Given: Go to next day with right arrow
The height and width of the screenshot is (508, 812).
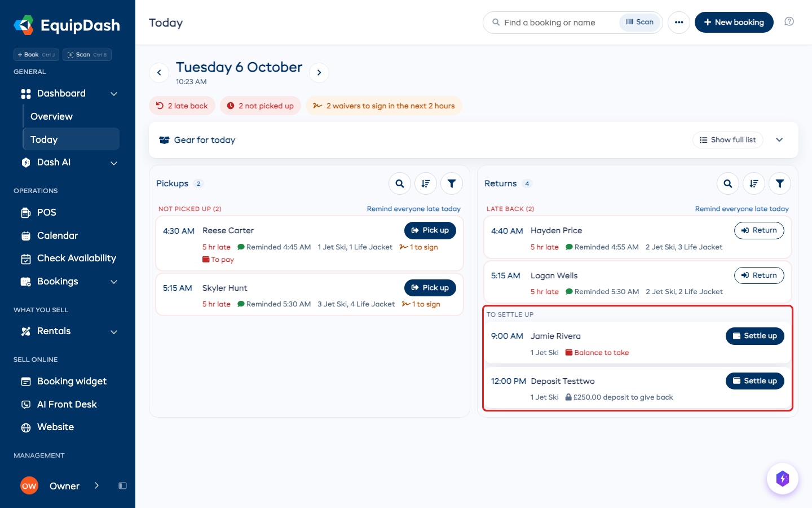Looking at the screenshot, I should tap(319, 72).
